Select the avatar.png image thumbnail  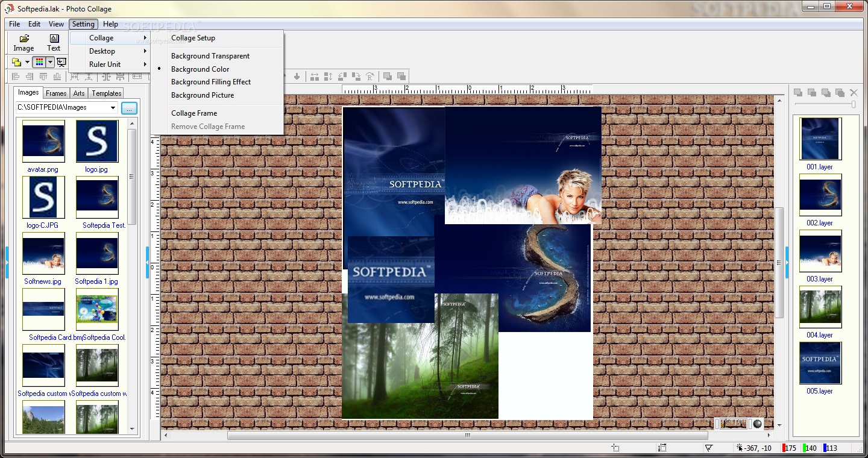pyautogui.click(x=43, y=141)
